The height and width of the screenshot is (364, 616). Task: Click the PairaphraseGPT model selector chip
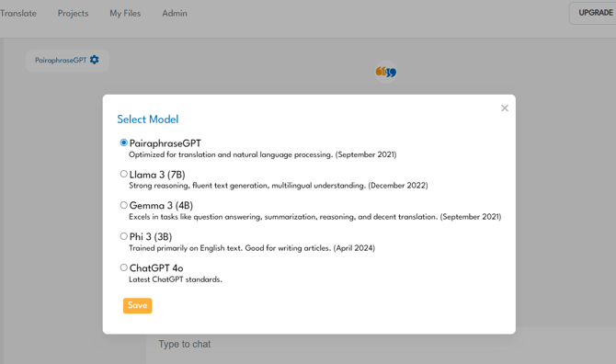(x=67, y=61)
